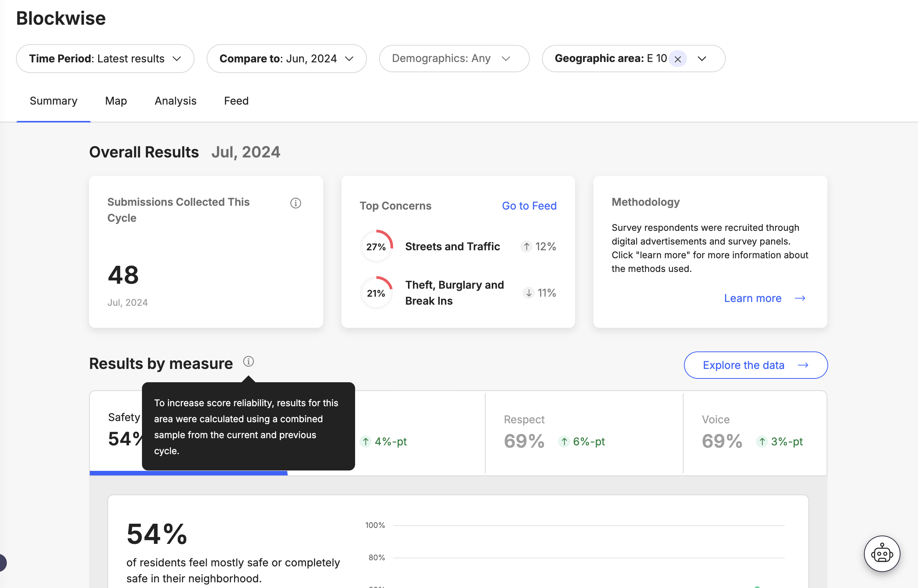Open the Compare to Jun, 2024 dropdown
918x588 pixels.
click(x=287, y=59)
